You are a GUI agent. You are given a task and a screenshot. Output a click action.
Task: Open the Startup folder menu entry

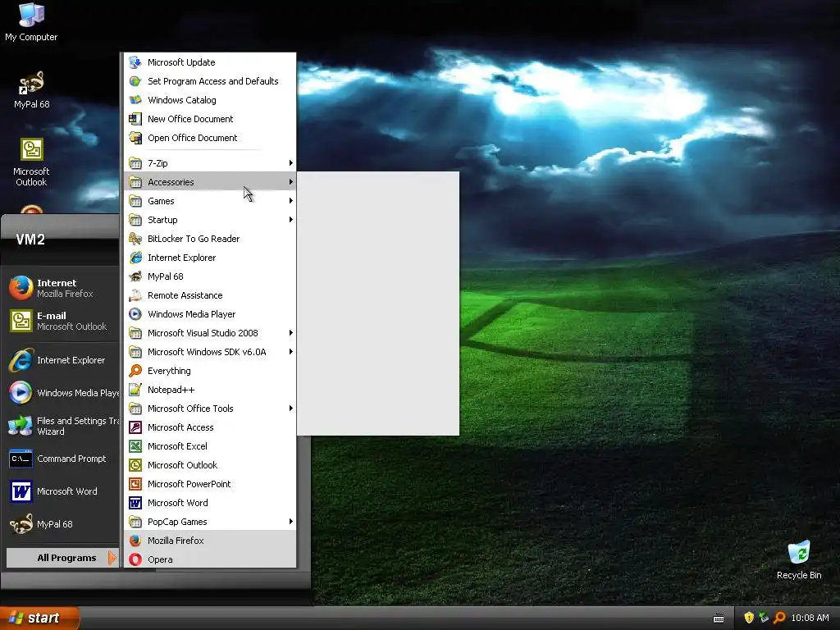(210, 220)
